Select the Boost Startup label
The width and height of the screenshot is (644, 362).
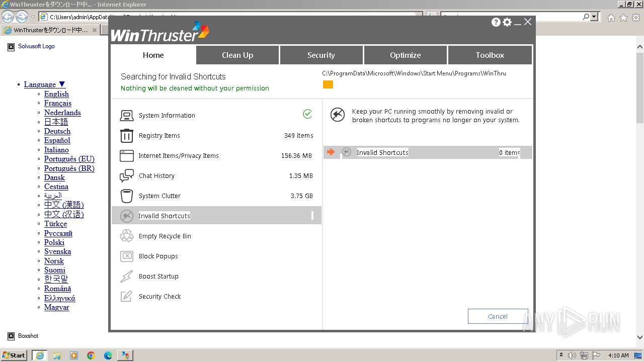click(158, 277)
